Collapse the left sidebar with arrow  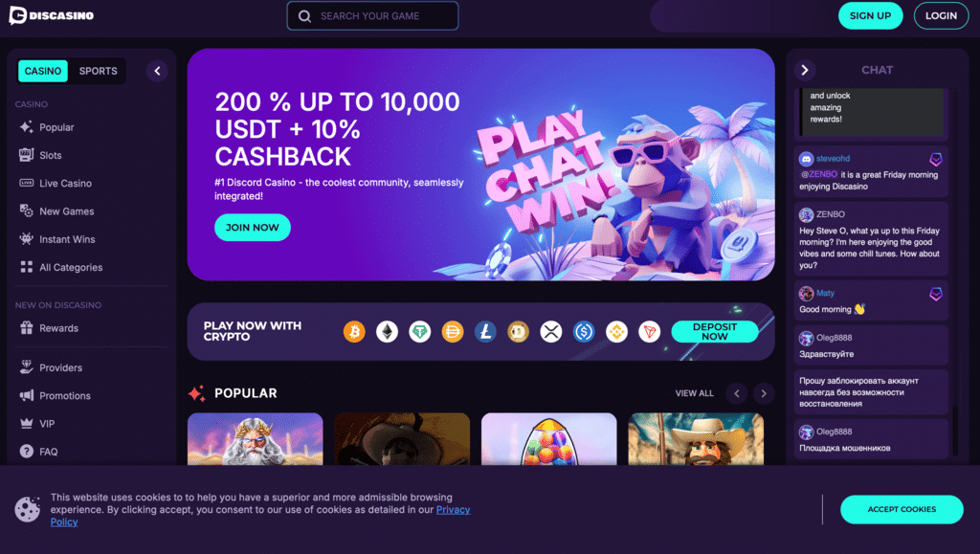coord(157,71)
